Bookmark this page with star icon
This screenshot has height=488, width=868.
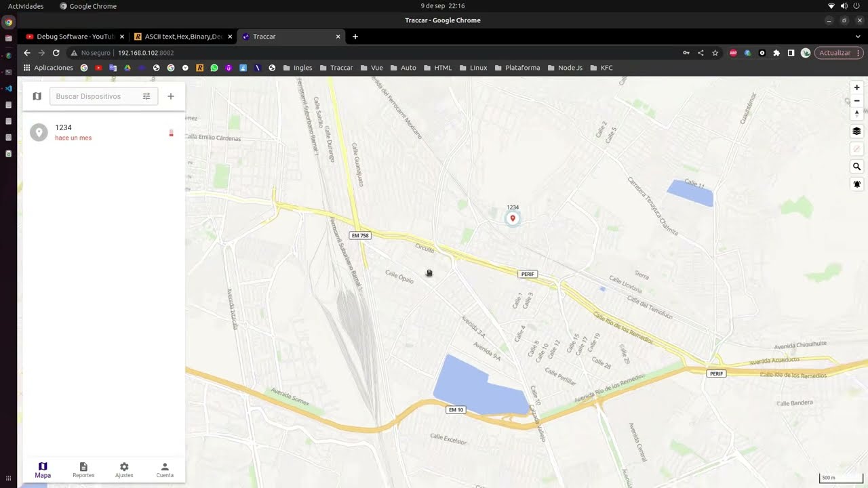coord(715,53)
